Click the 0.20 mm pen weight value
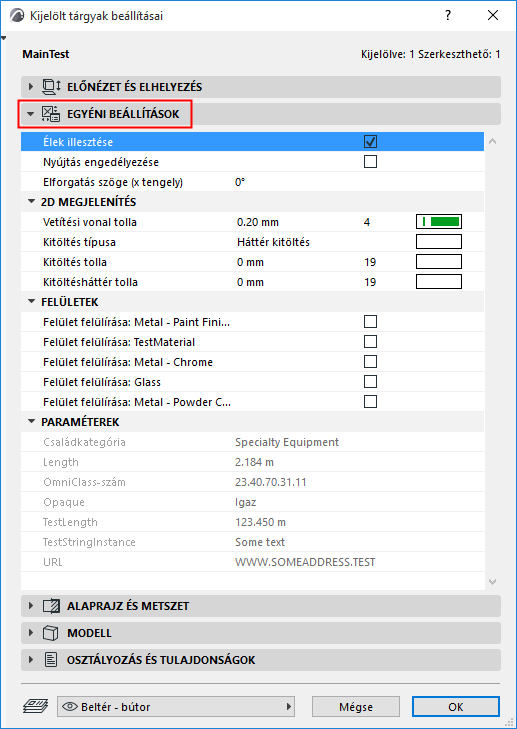The image size is (517, 729). (x=258, y=222)
